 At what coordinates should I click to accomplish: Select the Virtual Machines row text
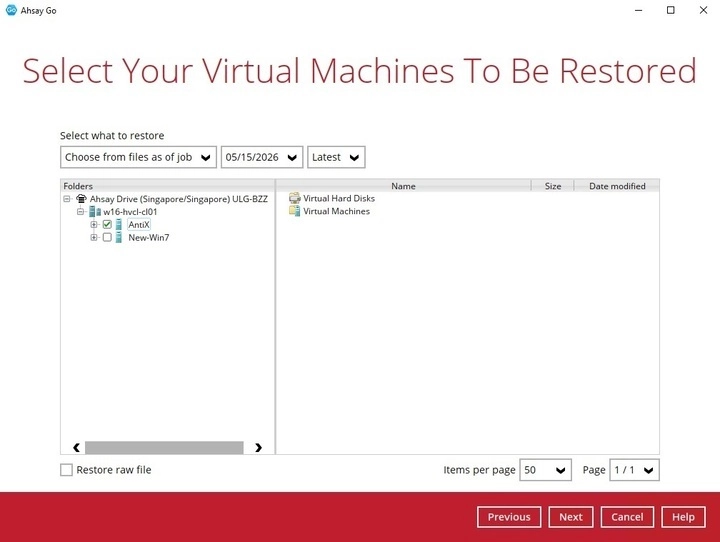tap(337, 211)
